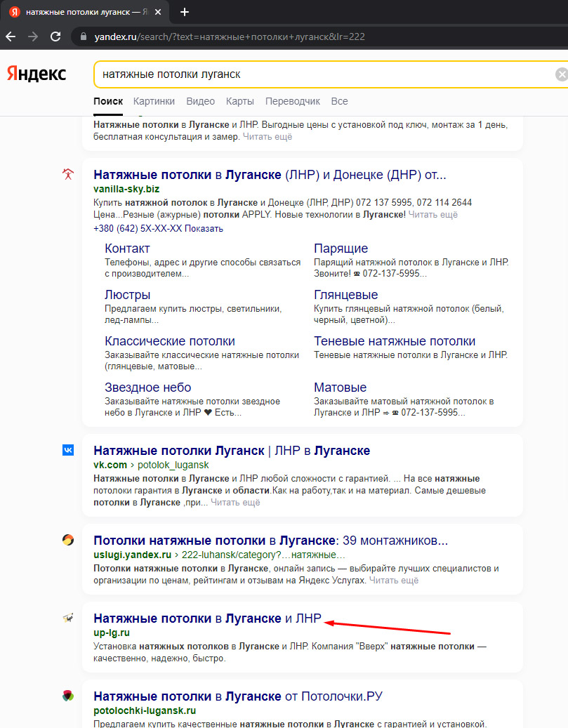
Task: Click the padlock site info icon
Action: tap(84, 37)
